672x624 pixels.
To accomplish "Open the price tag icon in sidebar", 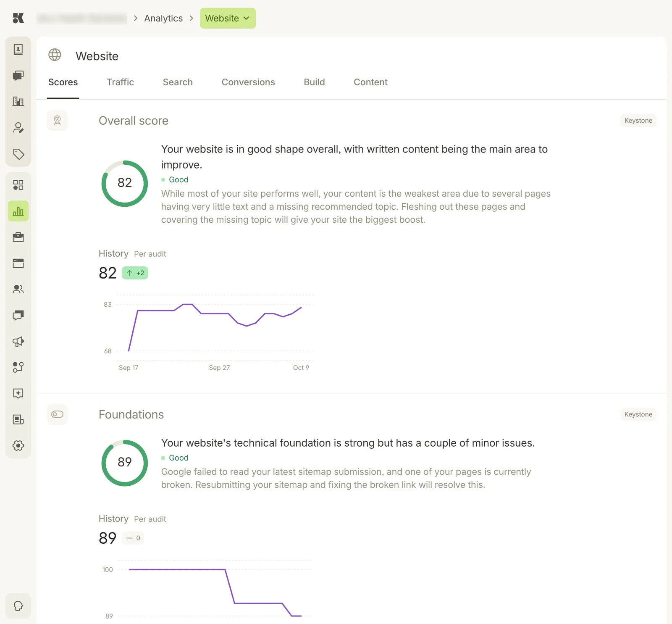I will pos(18,154).
